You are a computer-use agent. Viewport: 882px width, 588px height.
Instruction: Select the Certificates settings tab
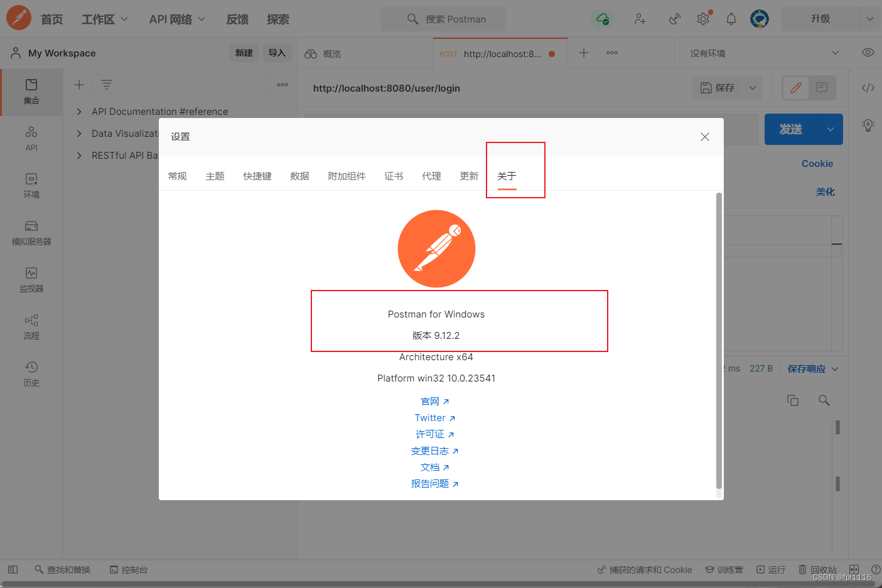(394, 176)
